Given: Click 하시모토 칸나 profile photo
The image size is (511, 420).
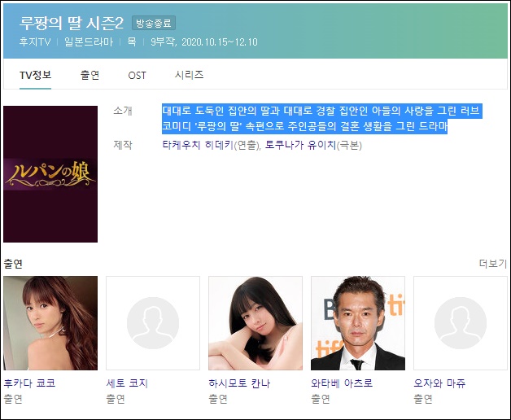Looking at the screenshot, I should pos(255,323).
